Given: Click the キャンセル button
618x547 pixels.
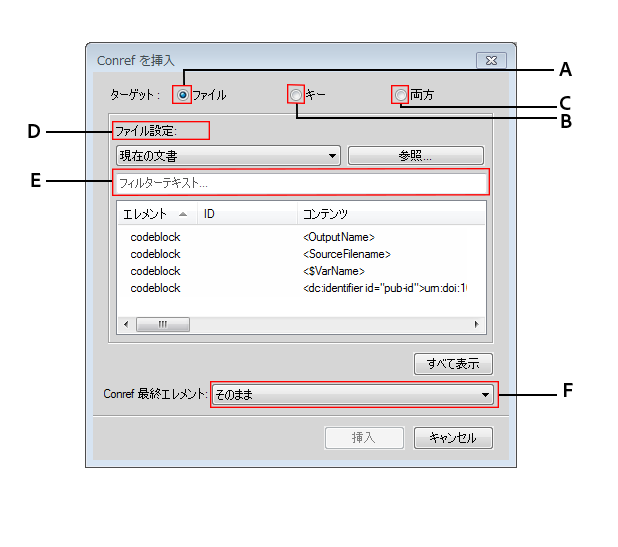Looking at the screenshot, I should coord(452,438).
